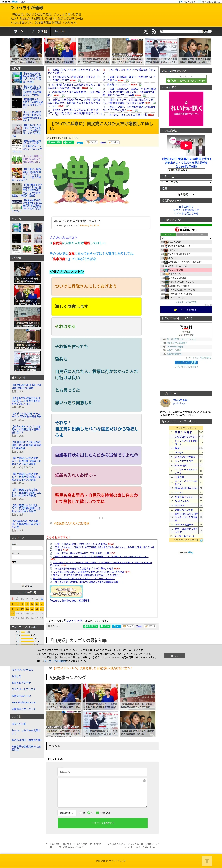Click the refresh icon in Blozoo ranking table
The width and height of the screenshot is (222, 868).
[x=201, y=540]
